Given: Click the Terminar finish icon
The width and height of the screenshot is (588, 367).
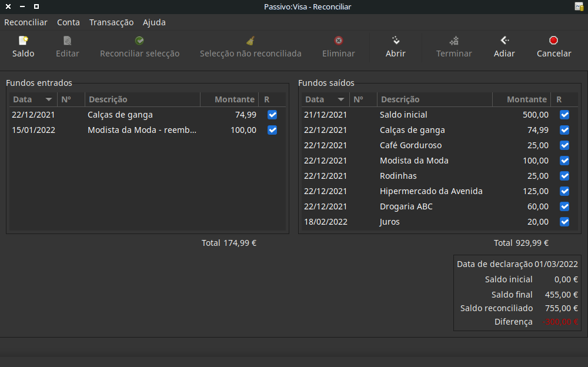Looking at the screenshot, I should point(454,41).
